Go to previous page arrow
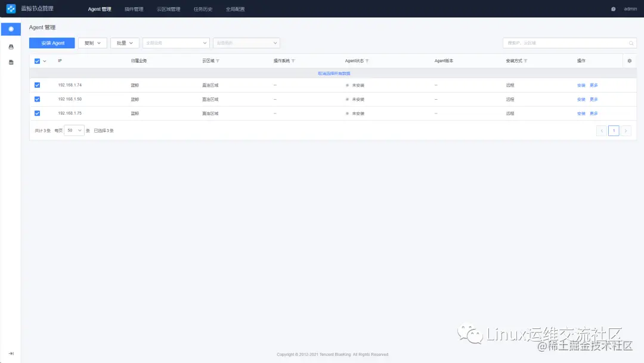The width and height of the screenshot is (644, 363). pos(602,131)
